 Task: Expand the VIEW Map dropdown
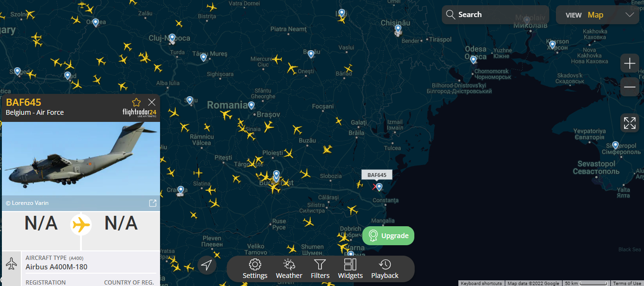[x=599, y=15]
